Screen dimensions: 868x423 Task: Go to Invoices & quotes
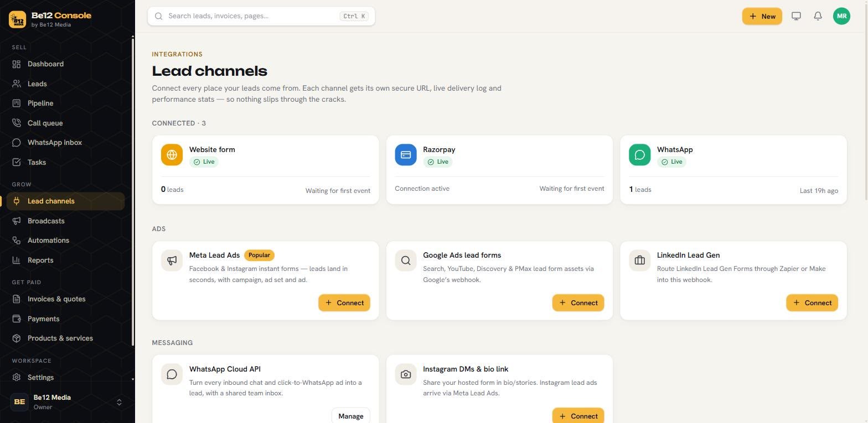pyautogui.click(x=65, y=299)
